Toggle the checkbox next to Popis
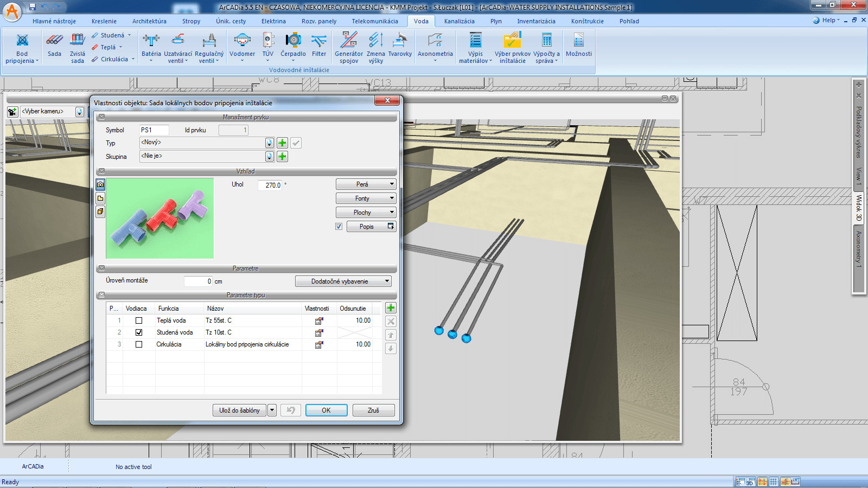Screen dimensions: 868x488 tap(339, 227)
